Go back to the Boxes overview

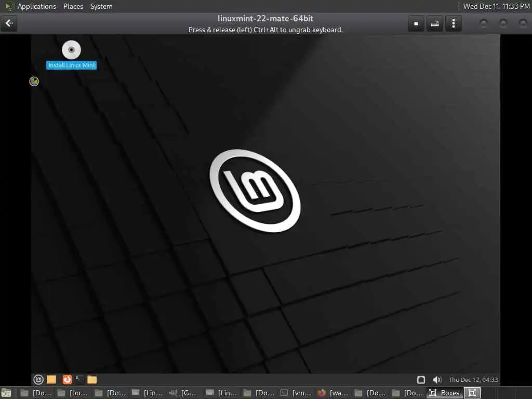tap(9, 23)
